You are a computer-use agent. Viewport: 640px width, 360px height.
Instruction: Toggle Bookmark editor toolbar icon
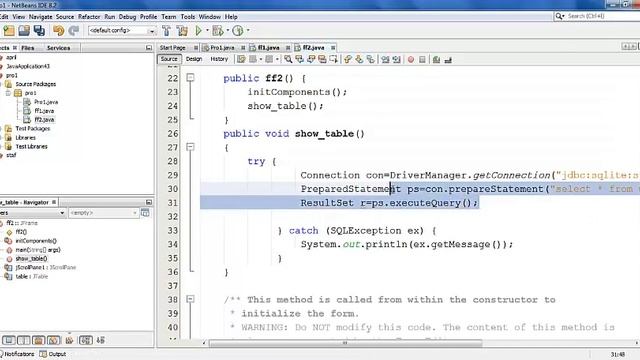point(371,60)
